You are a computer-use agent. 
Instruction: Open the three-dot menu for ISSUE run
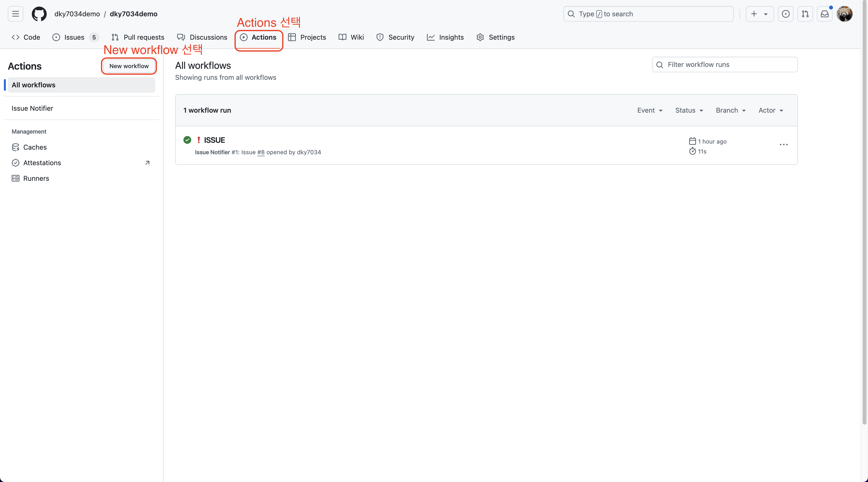783,145
